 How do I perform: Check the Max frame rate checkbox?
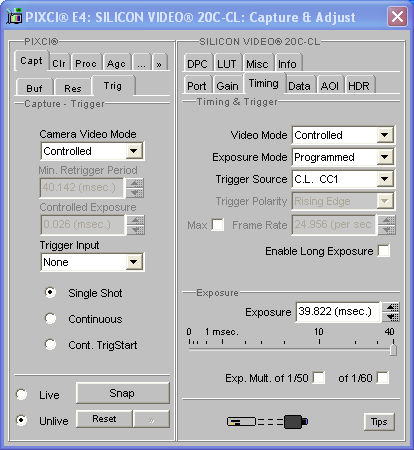218,225
